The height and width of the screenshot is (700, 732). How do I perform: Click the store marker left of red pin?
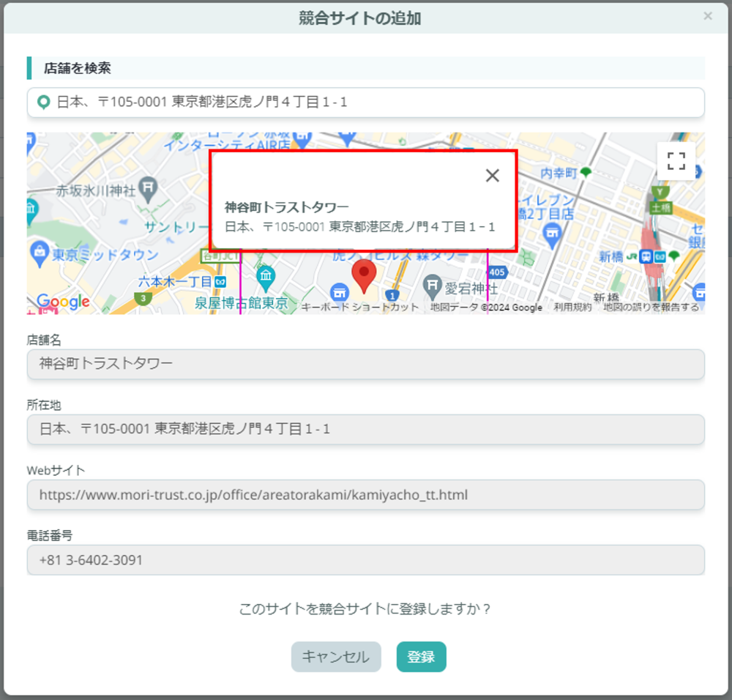click(340, 294)
